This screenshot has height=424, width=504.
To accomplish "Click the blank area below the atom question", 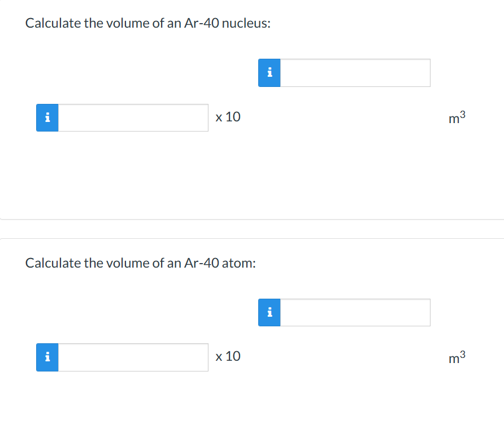I will point(252,404).
